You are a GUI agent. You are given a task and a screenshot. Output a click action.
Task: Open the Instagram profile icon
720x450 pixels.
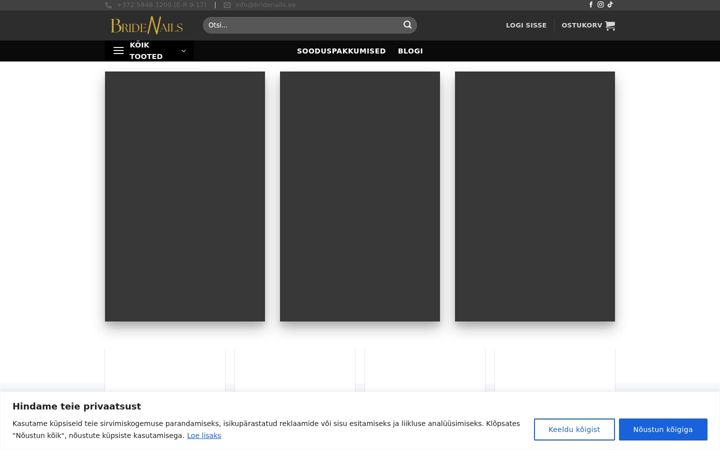600,5
